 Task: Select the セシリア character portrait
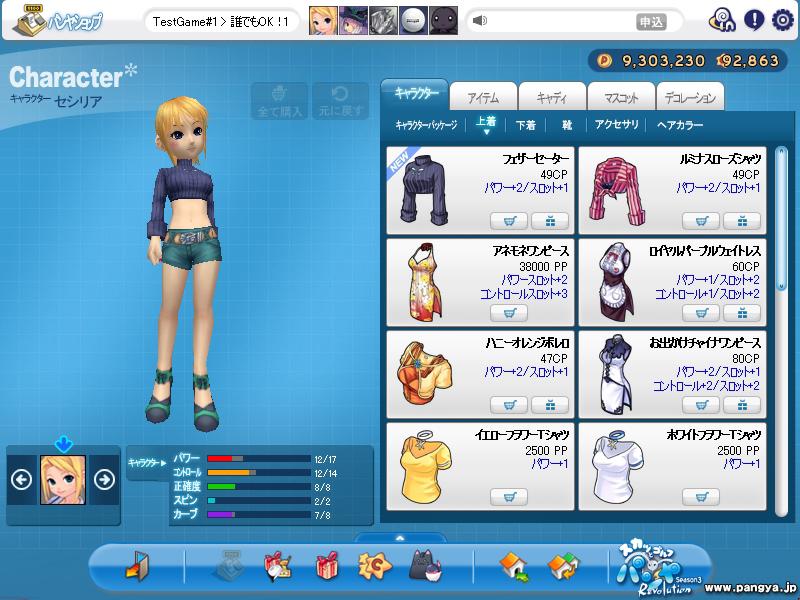[63, 480]
